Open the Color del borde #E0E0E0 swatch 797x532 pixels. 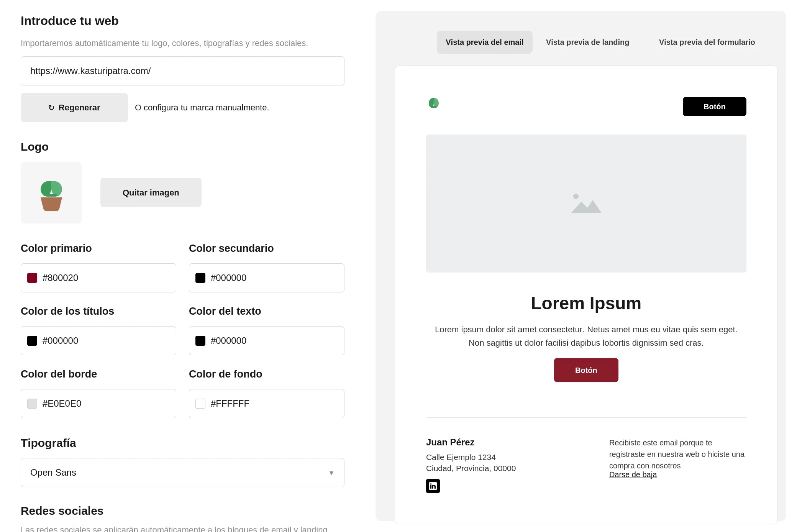point(32,404)
